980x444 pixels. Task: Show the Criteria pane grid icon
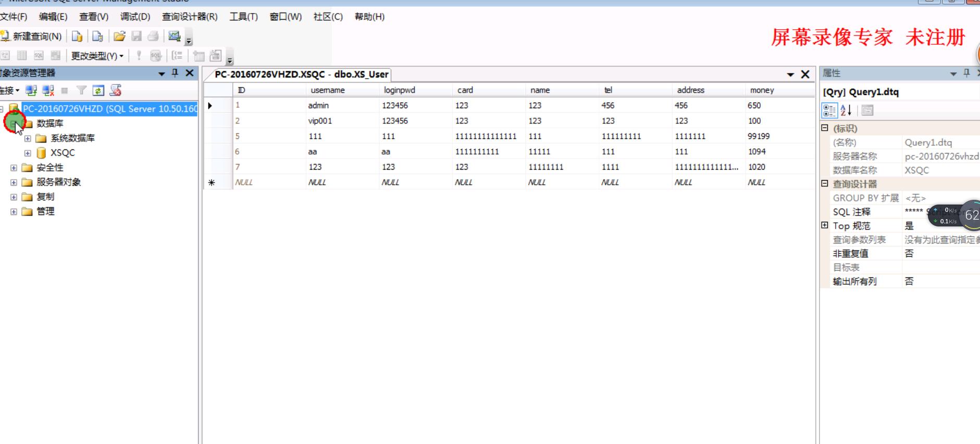coord(22,56)
